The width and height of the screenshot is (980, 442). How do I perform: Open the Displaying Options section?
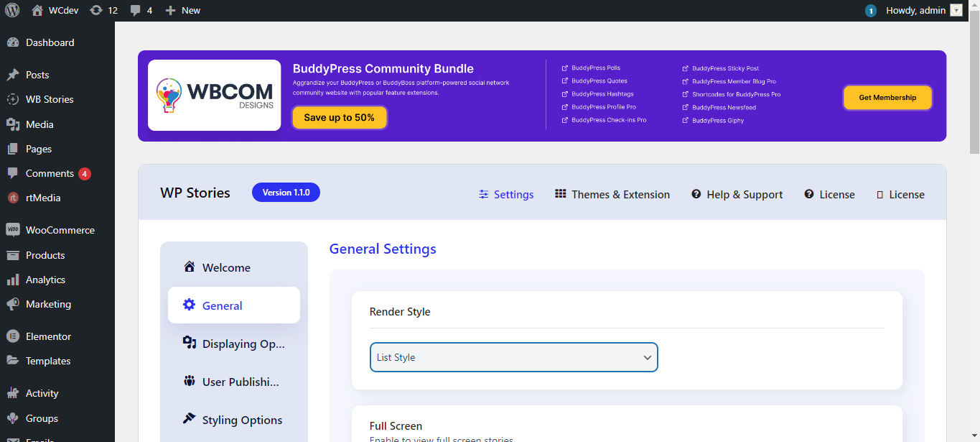point(234,344)
